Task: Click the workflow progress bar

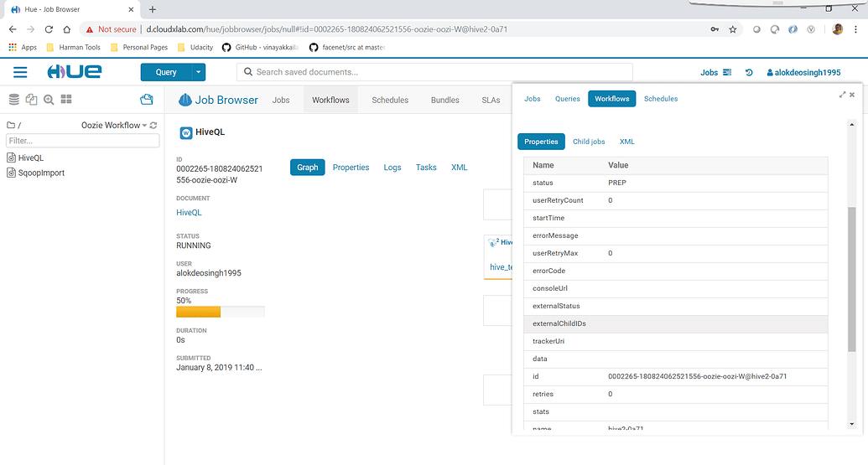Action: (x=220, y=312)
